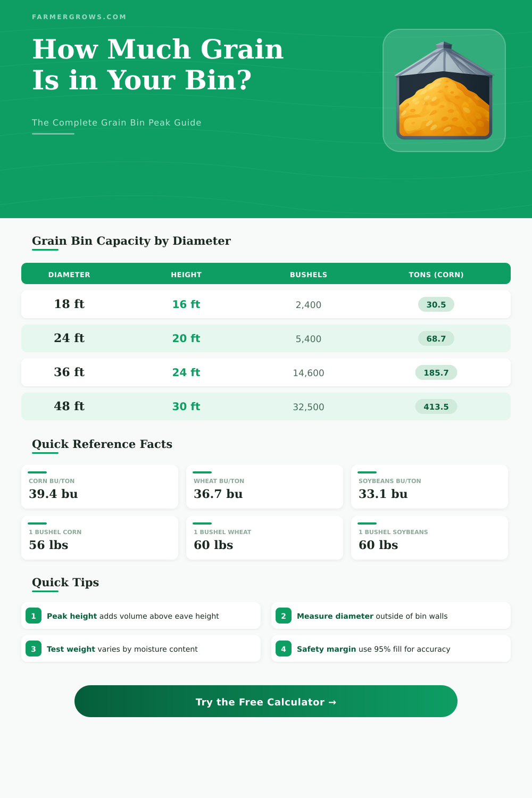Click the TONS (CORN) column header

(436, 275)
